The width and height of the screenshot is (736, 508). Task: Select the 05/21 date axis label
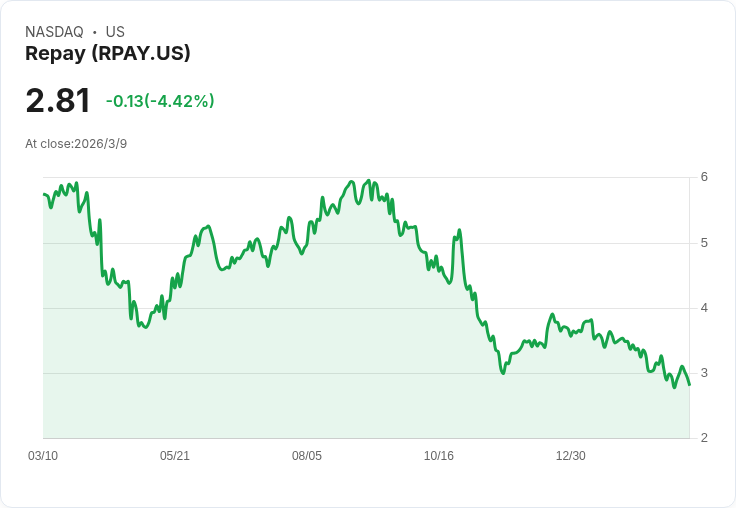pyautogui.click(x=175, y=456)
